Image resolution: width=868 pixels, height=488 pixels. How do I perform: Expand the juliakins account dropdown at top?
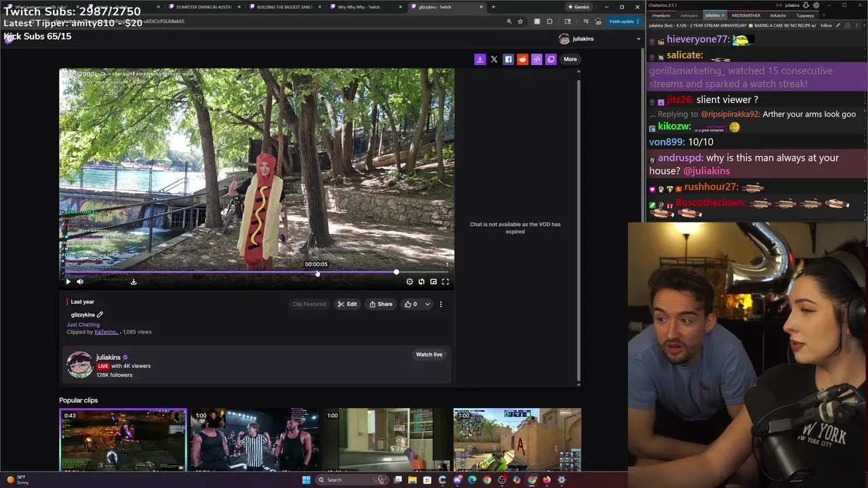(x=638, y=39)
